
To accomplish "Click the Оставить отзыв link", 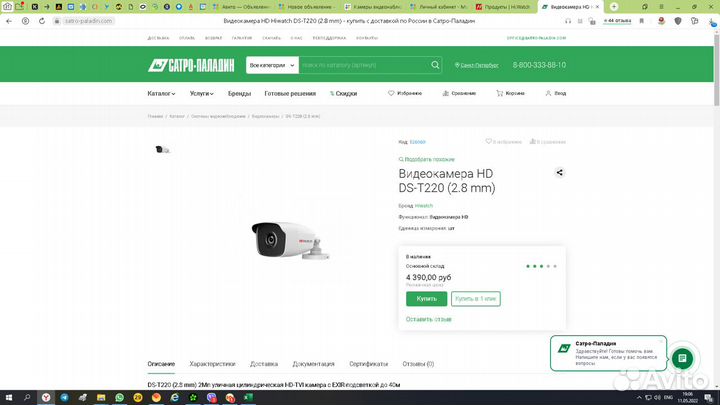I will 428,319.
